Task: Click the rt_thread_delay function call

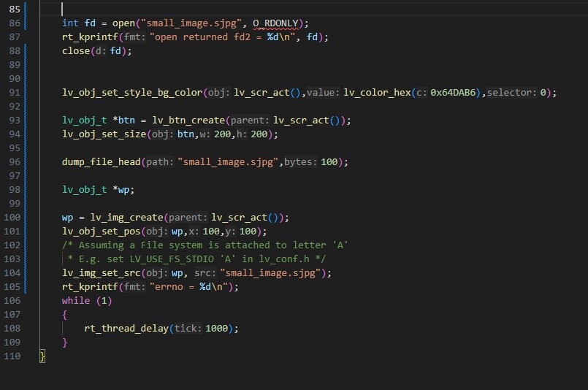Action: coord(126,329)
